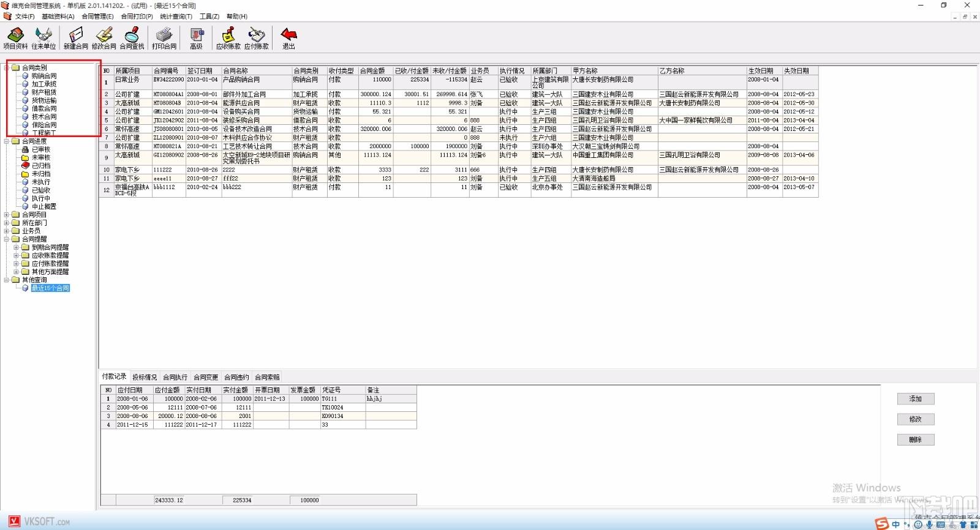Expand the 合同项目 tree folder
Screen dimensions: 980x530
(7, 214)
